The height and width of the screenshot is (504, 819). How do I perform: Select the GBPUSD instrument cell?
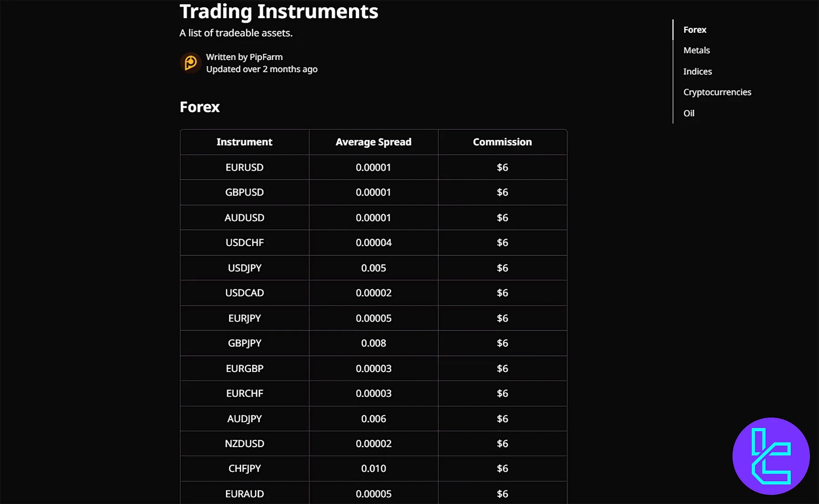coord(244,192)
